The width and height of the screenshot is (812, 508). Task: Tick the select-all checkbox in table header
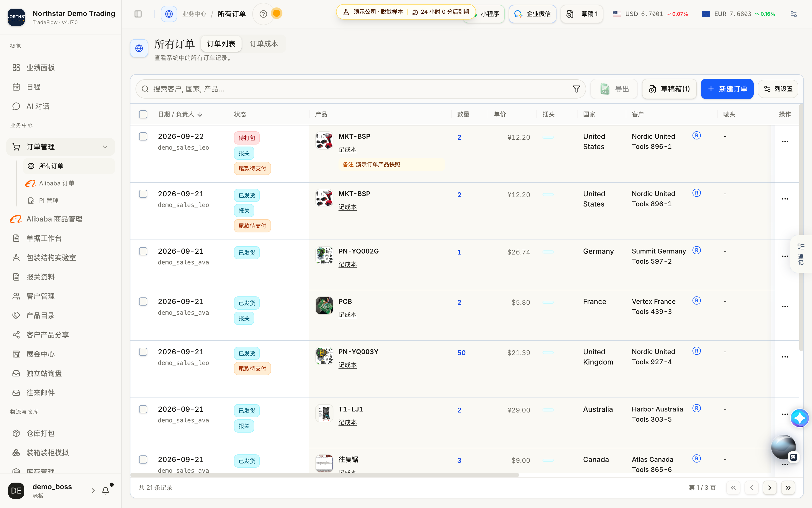143,114
